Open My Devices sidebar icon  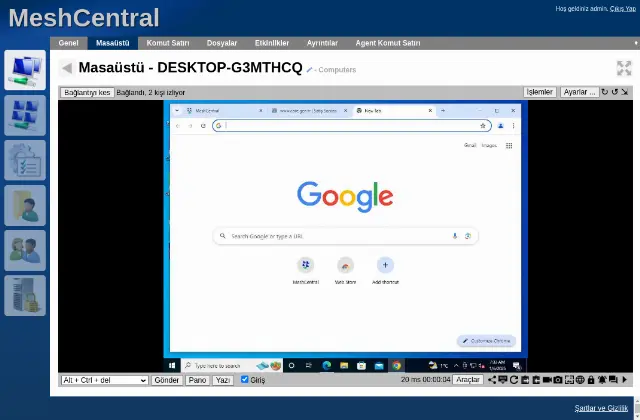tap(25, 70)
